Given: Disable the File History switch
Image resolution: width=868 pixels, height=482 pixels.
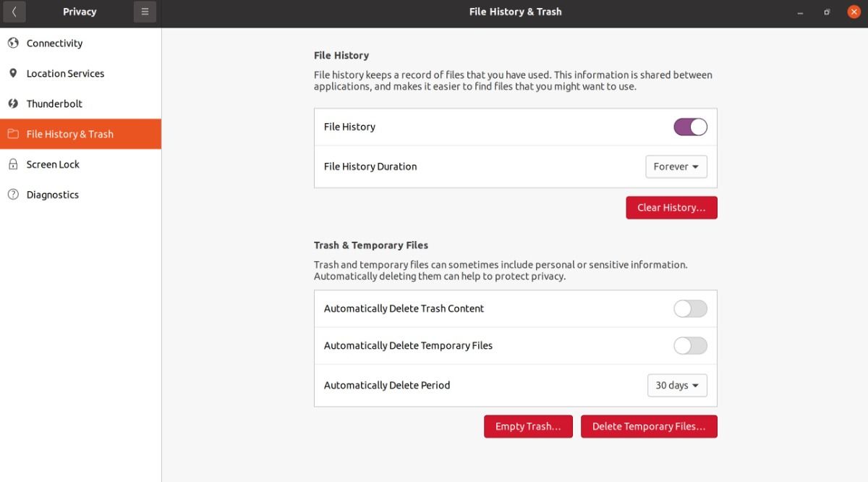Looking at the screenshot, I should (x=690, y=127).
